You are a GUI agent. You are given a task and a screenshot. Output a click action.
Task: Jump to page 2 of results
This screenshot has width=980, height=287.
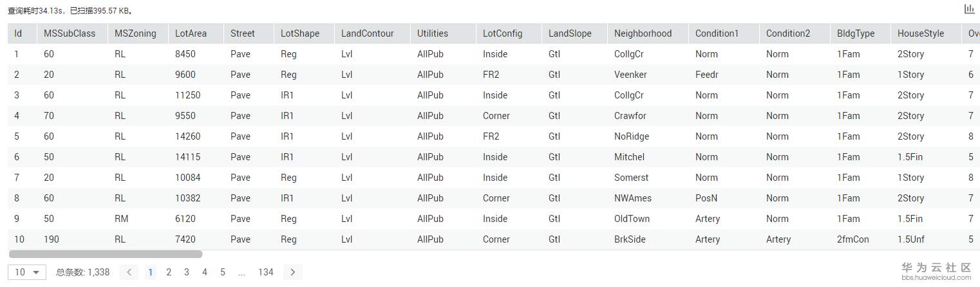(169, 272)
